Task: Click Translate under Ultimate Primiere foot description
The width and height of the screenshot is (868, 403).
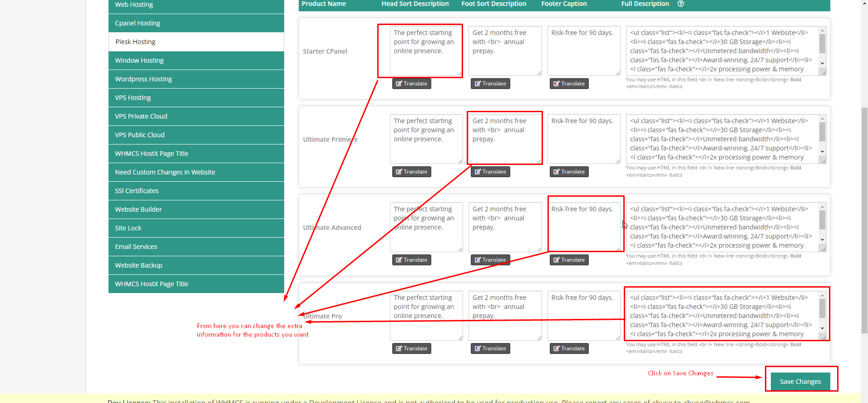Action: coord(490,172)
